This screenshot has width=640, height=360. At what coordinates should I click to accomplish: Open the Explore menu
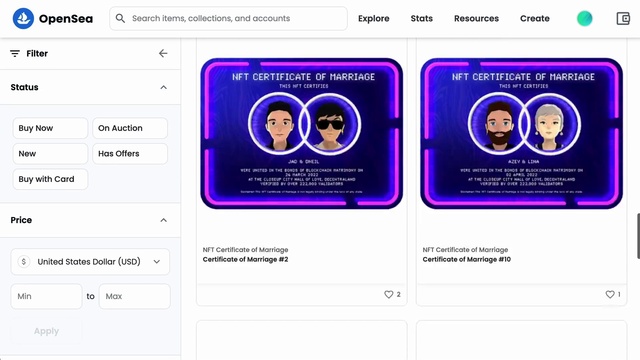(x=373, y=18)
